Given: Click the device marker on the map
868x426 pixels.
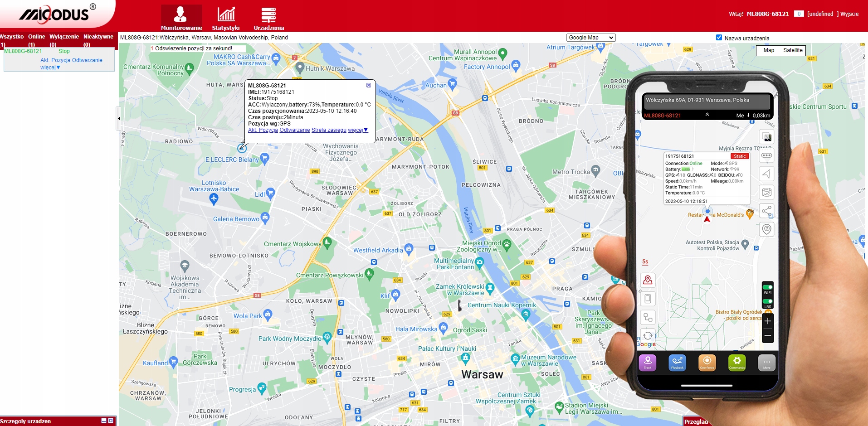Looking at the screenshot, I should (x=242, y=148).
